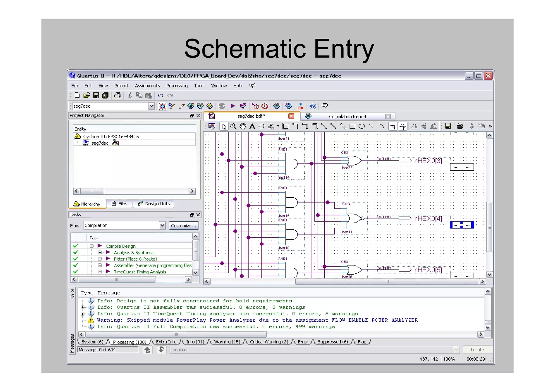Image resolution: width=555 pixels, height=392 pixels.
Task: Choose the Arc drawing tool
Action: (x=381, y=126)
